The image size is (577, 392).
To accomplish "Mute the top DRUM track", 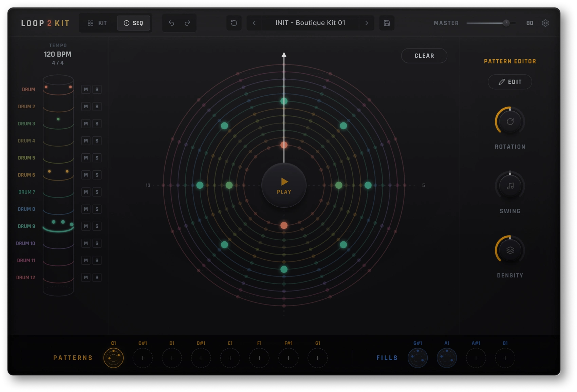I will pos(86,90).
